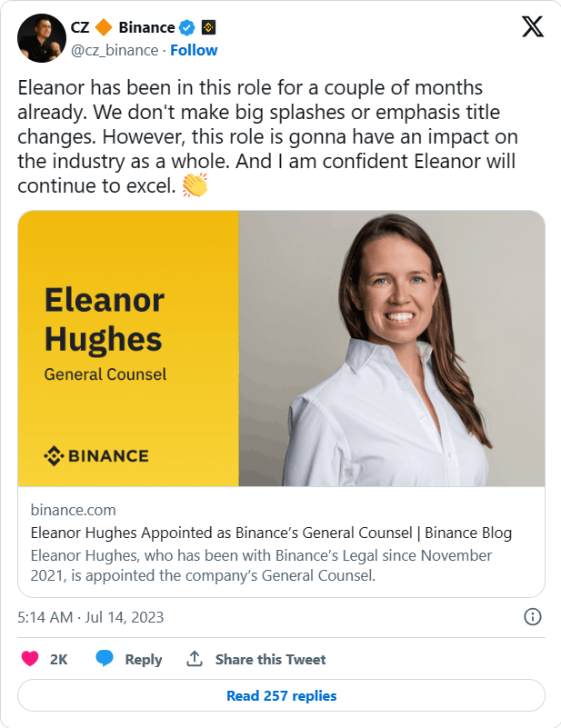561x728 pixels.
Task: Click Share this Tweet label
Action: point(270,659)
